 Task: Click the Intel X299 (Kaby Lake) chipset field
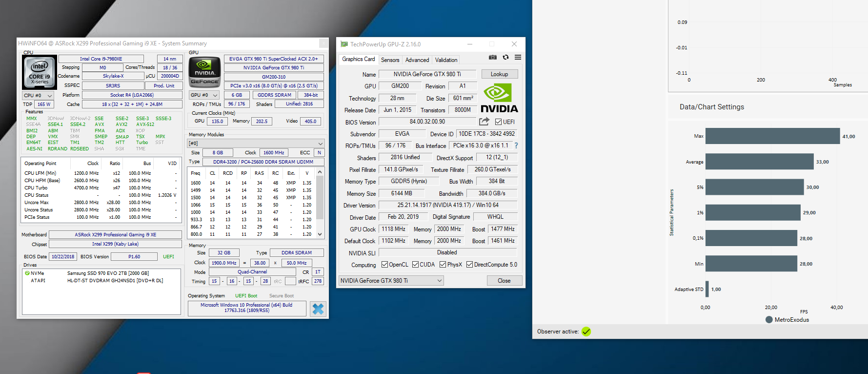[116, 244]
